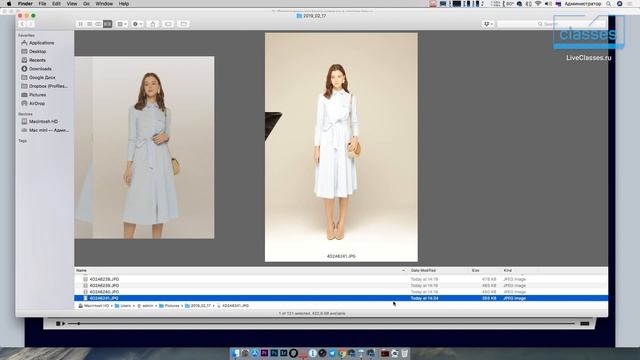640x360 pixels.
Task: Click Macintosh HD in the path bar
Action: click(x=93, y=306)
